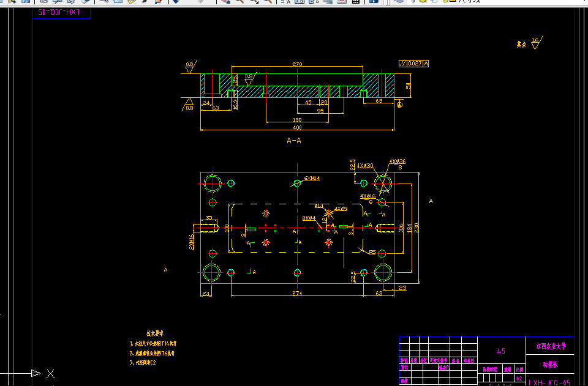Click the parallelism tolerance frame reading 0.027 A
Image resolution: width=588 pixels, height=386 pixels.
[413, 64]
